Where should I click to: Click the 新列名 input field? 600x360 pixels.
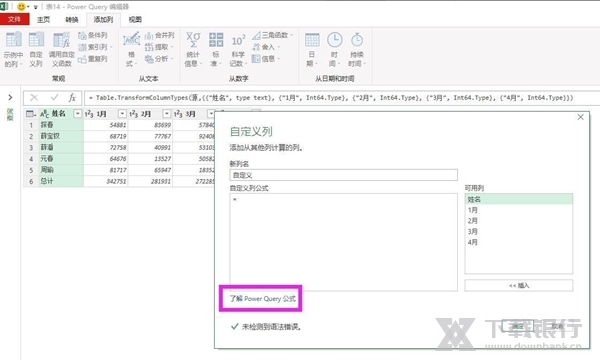[344, 175]
